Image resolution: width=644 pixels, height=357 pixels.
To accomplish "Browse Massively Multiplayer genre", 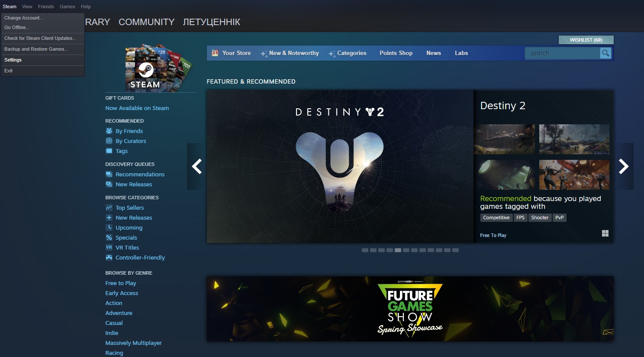I will pyautogui.click(x=134, y=343).
